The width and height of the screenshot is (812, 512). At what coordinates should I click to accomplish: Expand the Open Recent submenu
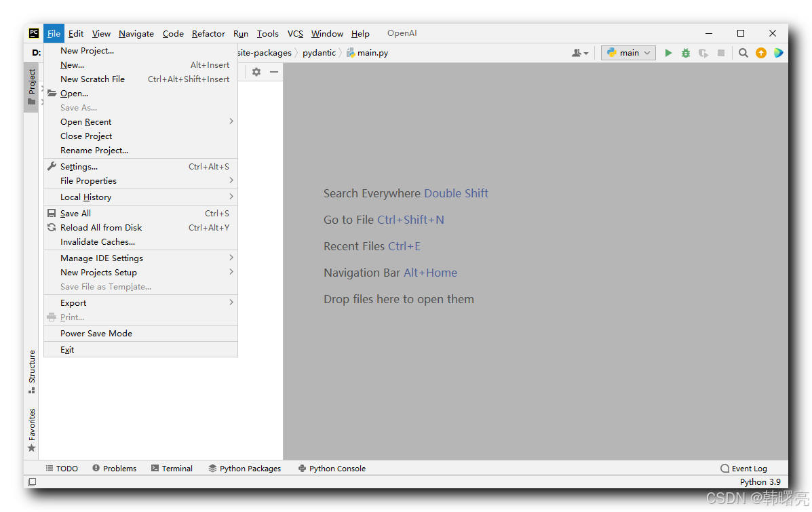tap(141, 121)
